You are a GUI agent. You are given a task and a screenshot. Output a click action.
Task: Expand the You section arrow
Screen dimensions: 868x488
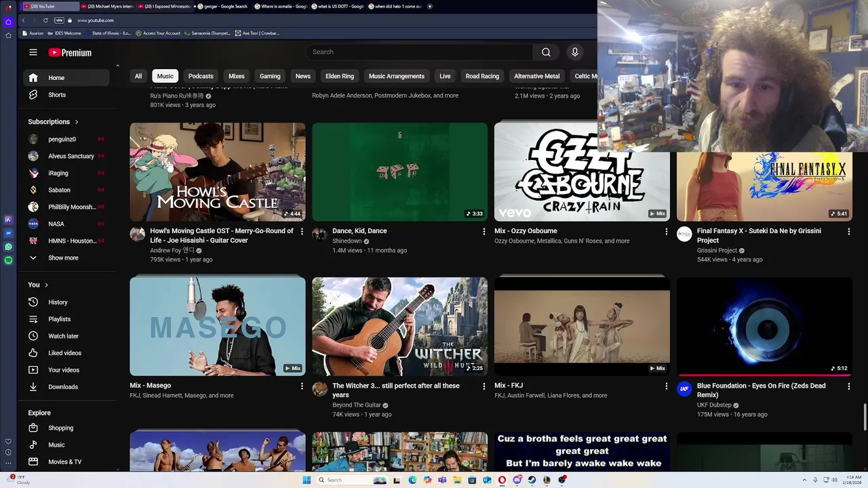46,285
